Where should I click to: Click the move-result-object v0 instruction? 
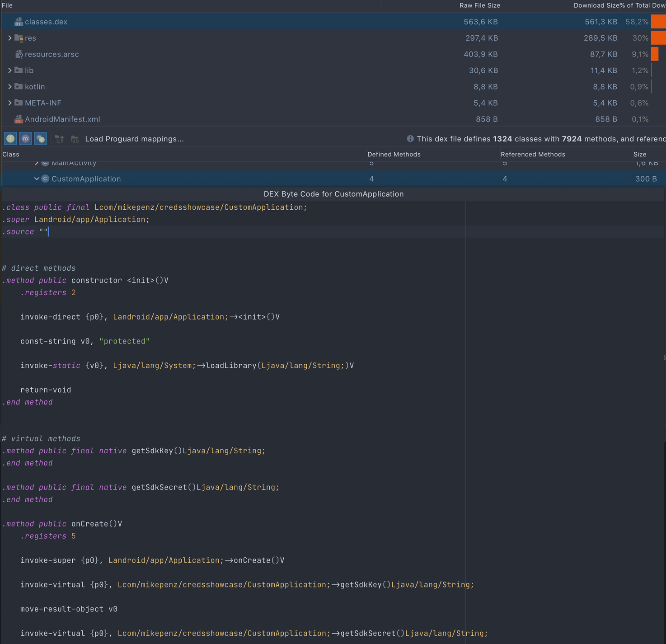[x=69, y=609]
